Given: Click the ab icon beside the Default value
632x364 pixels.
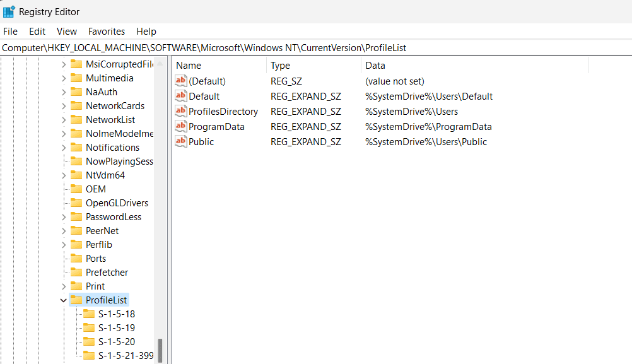Looking at the screenshot, I should click(181, 96).
